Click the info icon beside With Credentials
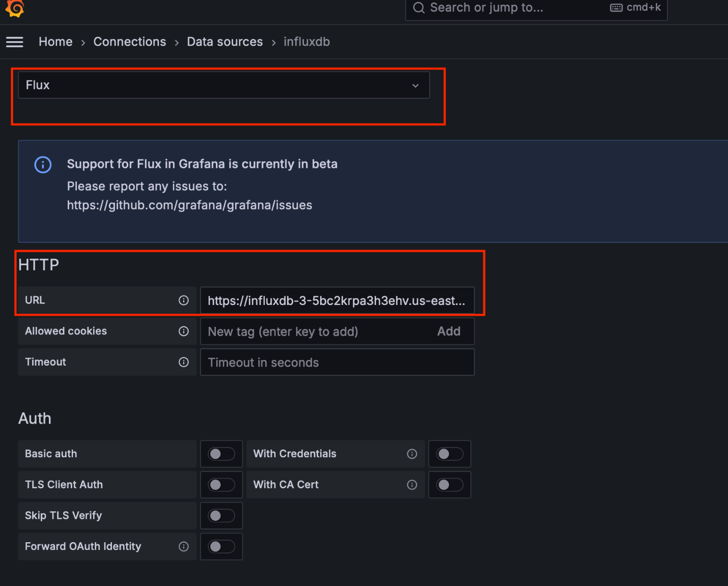The width and height of the screenshot is (728, 586). click(412, 454)
